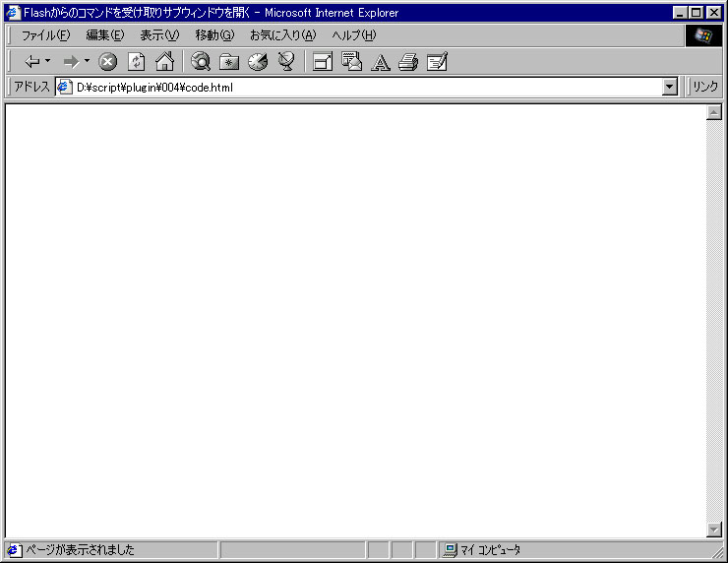Open the History clock icon
Screen dimensions: 728x563
[258, 62]
